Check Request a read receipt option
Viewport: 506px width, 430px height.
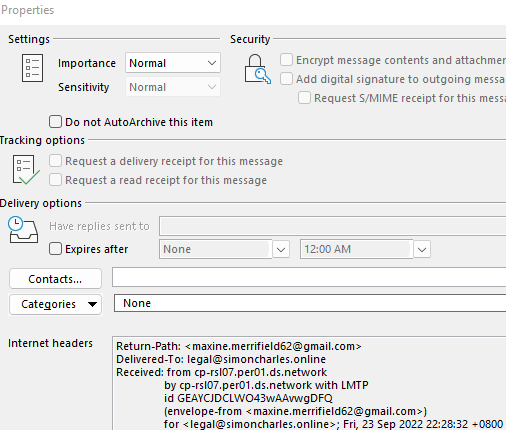pyautogui.click(x=55, y=180)
